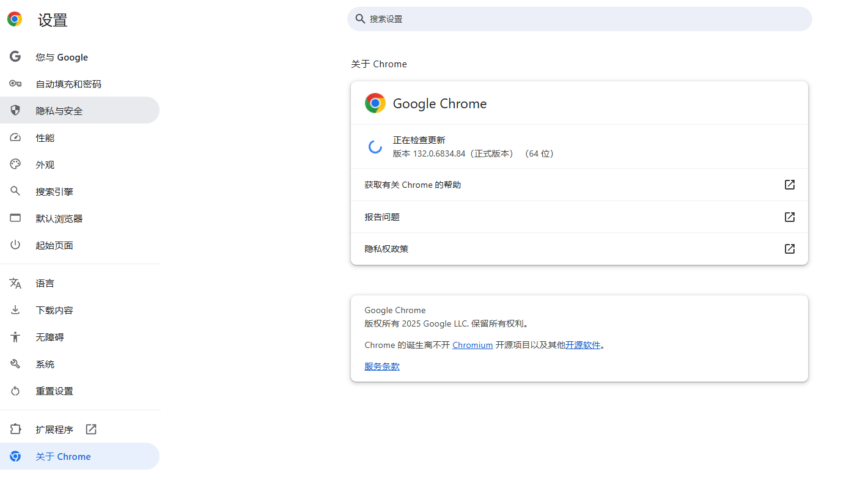Open external link icon for 获取有关 Chrome 的帮助
This screenshot has height=488, width=868.
[790, 185]
